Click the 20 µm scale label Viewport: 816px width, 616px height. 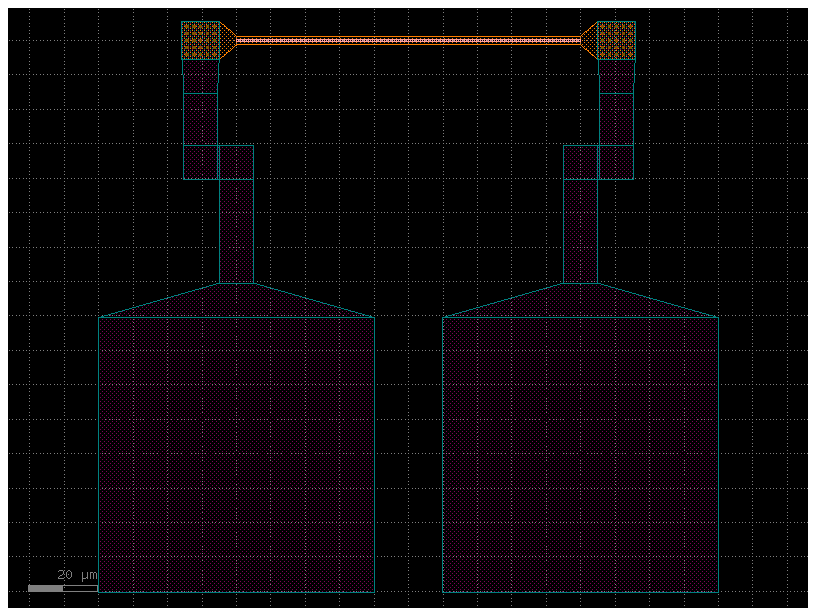[77, 575]
